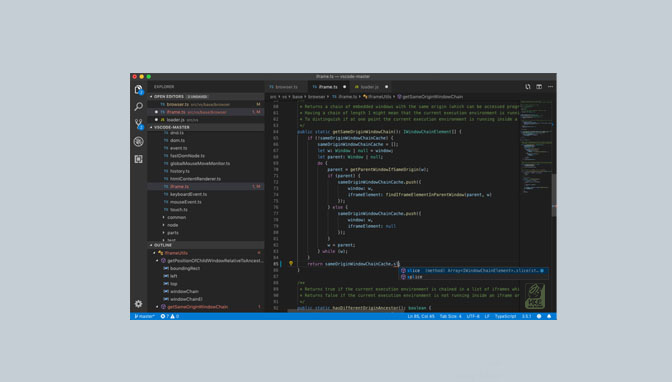Select iframe.ts in Open Editors list
Screen dimensions: 672x382
[x=206, y=112]
